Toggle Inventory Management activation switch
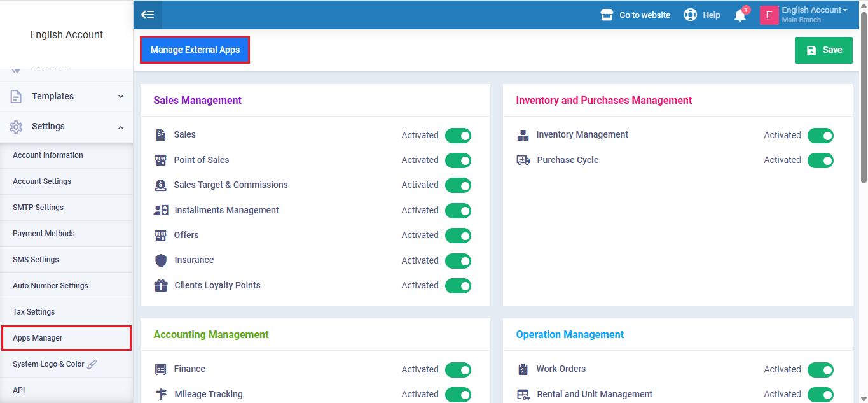868x403 pixels. coord(820,136)
